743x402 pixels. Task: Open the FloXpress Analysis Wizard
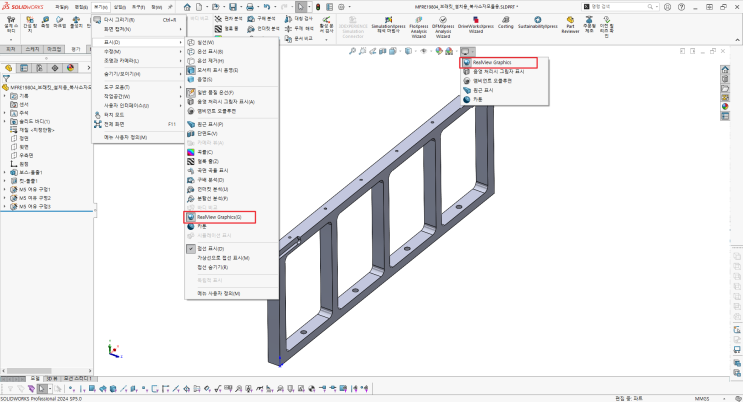pyautogui.click(x=418, y=27)
